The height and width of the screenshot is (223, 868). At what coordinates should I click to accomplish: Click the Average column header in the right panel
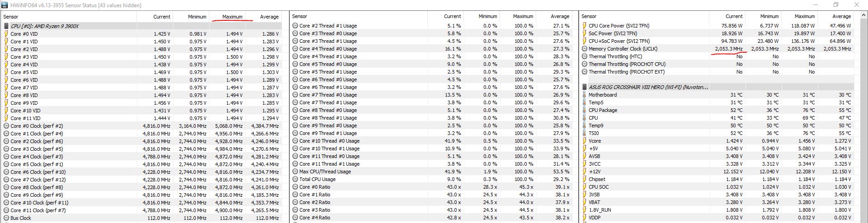841,16
